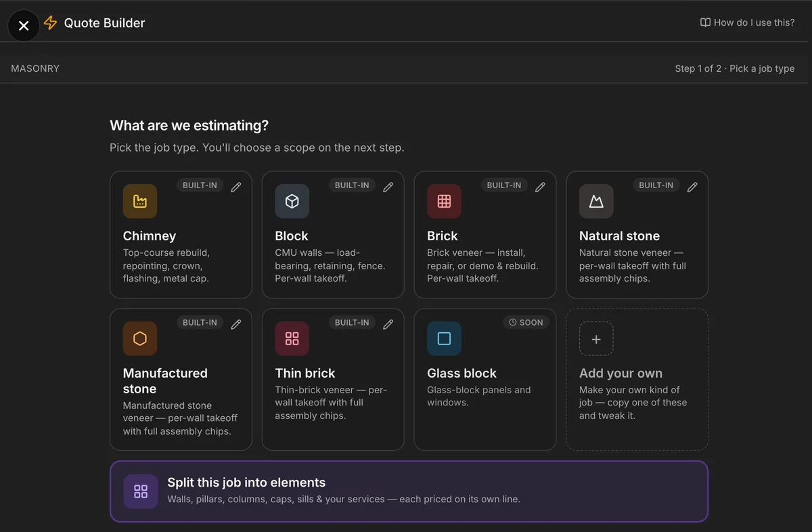This screenshot has width=812, height=532.
Task: Pick the Manufactured stone card title
Action: coord(165,381)
